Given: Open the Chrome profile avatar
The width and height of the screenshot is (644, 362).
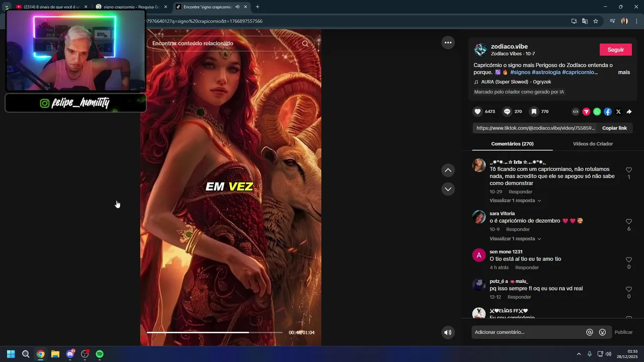Looking at the screenshot, I should 624,21.
